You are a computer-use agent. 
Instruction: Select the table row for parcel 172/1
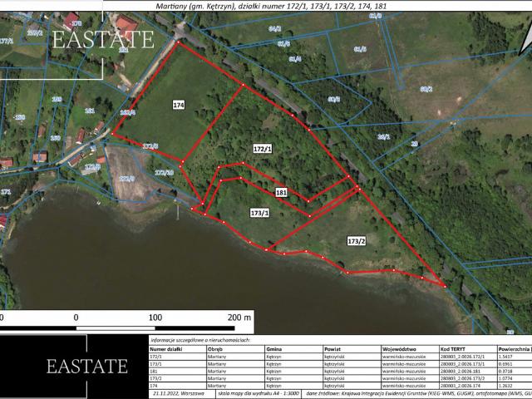(x=332, y=357)
